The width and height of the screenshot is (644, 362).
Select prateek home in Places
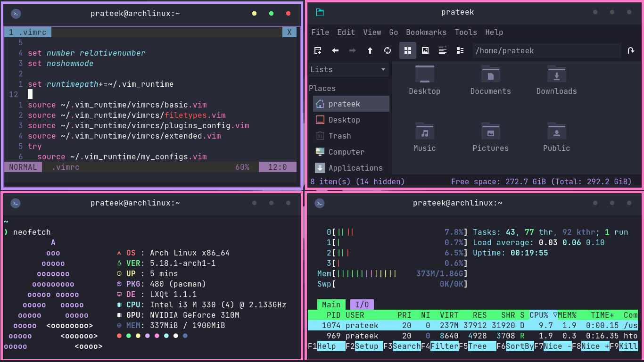tap(351, 104)
